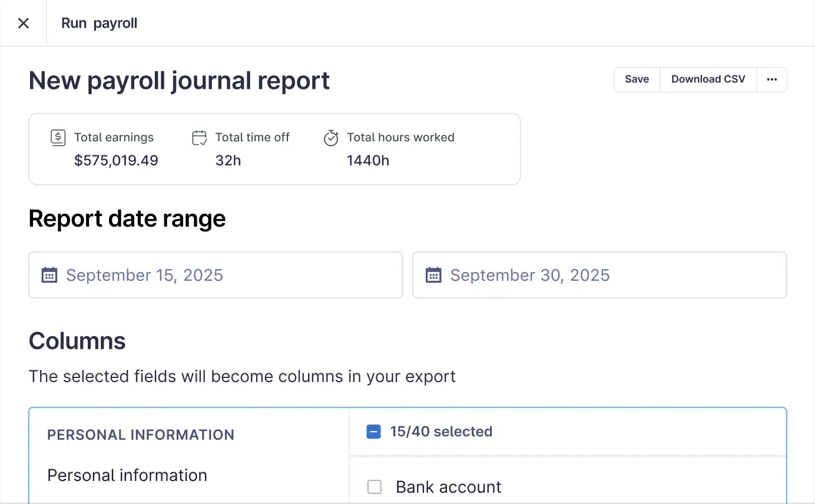Screen dimensions: 815x504
Task: Open the start date field September 15, 2025
Action: tap(216, 275)
